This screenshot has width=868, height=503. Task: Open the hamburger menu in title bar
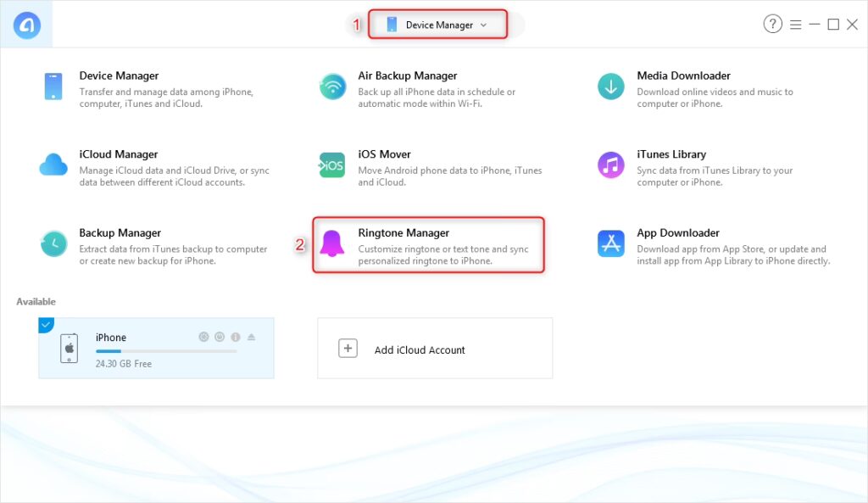pyautogui.click(x=795, y=25)
